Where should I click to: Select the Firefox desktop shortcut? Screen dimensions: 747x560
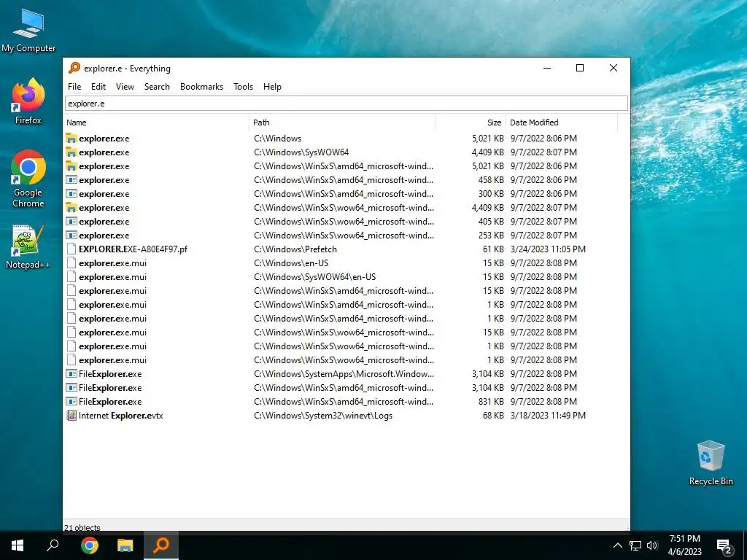28,101
